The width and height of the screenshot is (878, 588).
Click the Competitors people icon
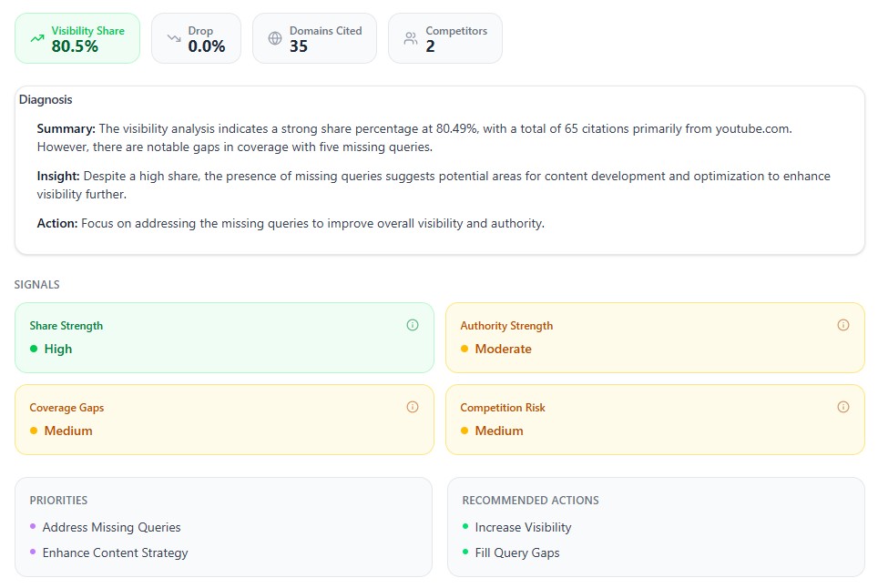point(411,38)
